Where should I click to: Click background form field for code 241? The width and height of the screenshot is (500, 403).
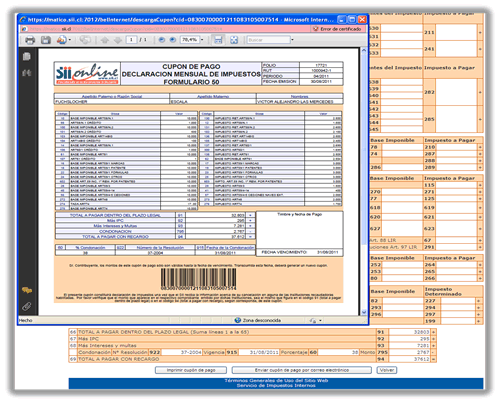pyautogui.click(x=456, y=49)
